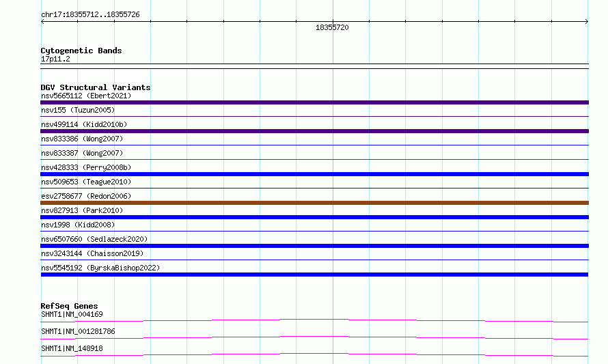The height and width of the screenshot is (364, 608).
Task: Click the red line under nsv833387
Action: coord(314,159)
